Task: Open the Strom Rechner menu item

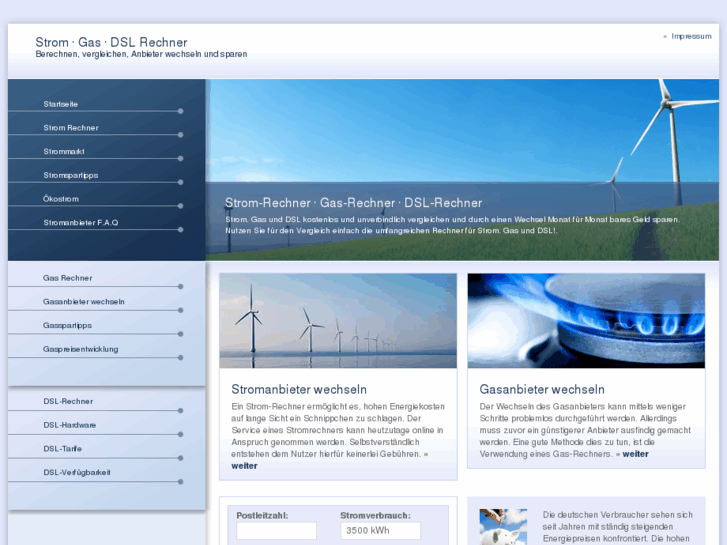Action: [x=71, y=128]
